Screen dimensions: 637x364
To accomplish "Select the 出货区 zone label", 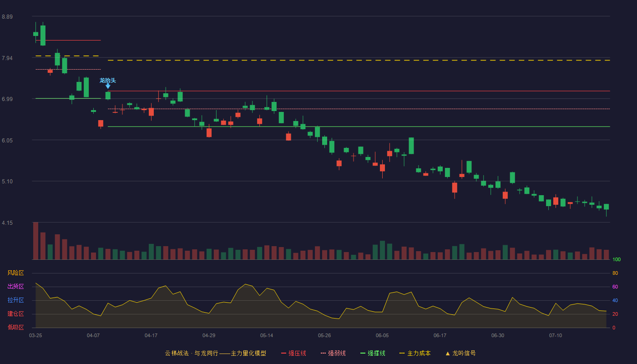I will click(15, 287).
